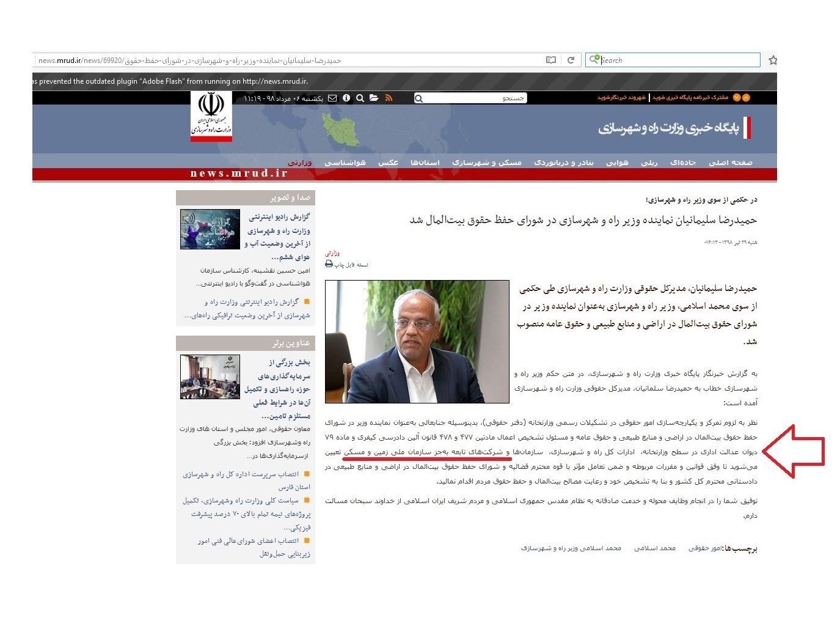
Task: Open the هواشناسی navigation tab
Action: (345, 163)
